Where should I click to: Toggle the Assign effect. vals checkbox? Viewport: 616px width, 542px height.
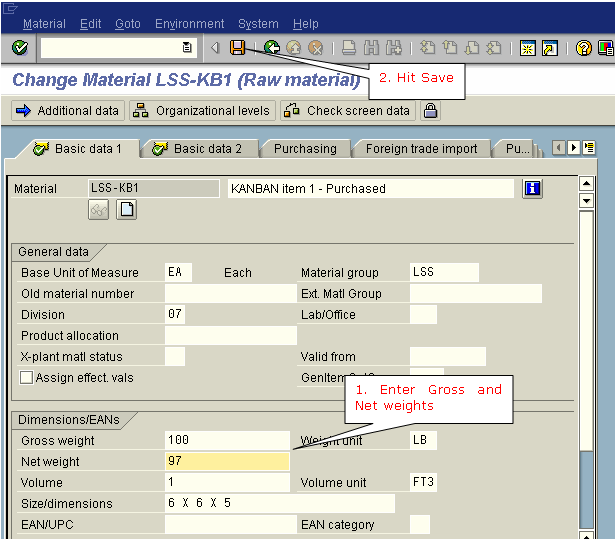[x=27, y=378]
